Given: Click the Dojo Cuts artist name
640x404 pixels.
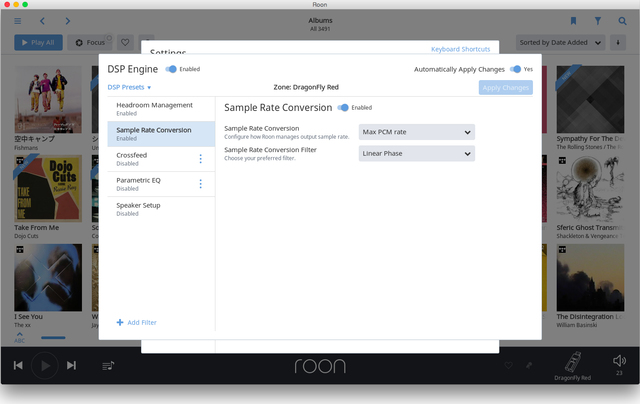Looking at the screenshot, I should [26, 236].
